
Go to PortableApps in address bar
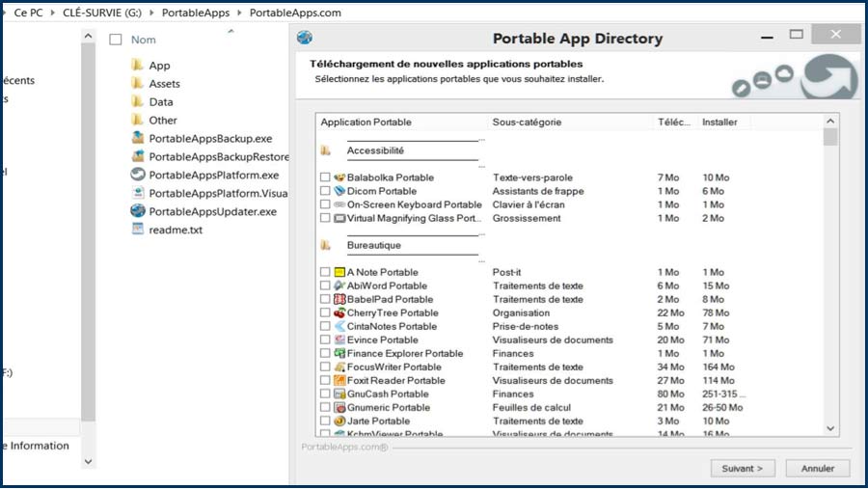196,13
